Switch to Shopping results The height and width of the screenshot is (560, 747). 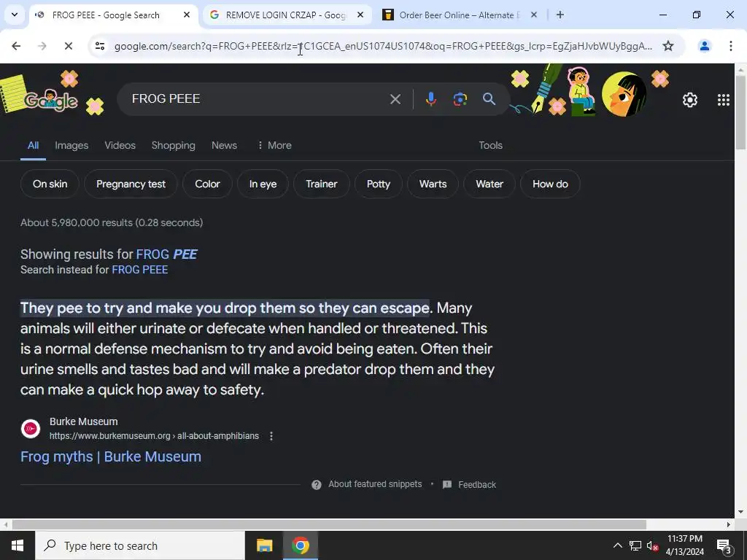pos(174,145)
